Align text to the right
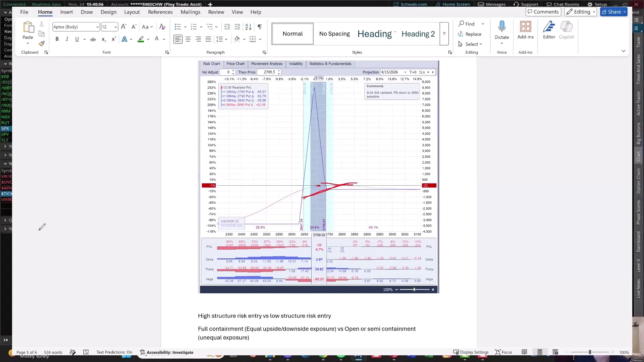 pos(198,39)
